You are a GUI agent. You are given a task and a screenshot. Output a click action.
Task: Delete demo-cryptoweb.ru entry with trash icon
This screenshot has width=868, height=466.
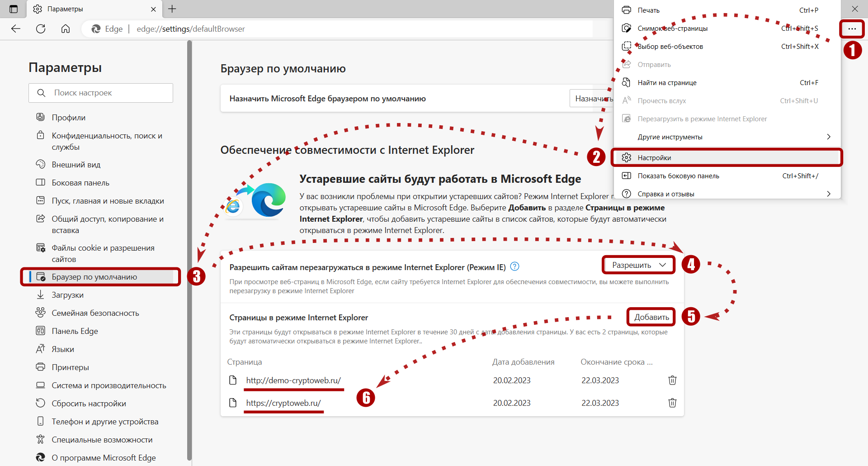(x=673, y=380)
